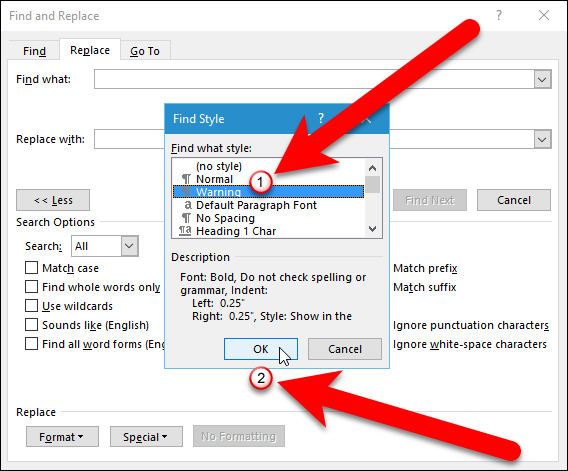Screen dimensions: 568x471
Task: Select the No Spacing paragraph style
Action: tap(268, 218)
